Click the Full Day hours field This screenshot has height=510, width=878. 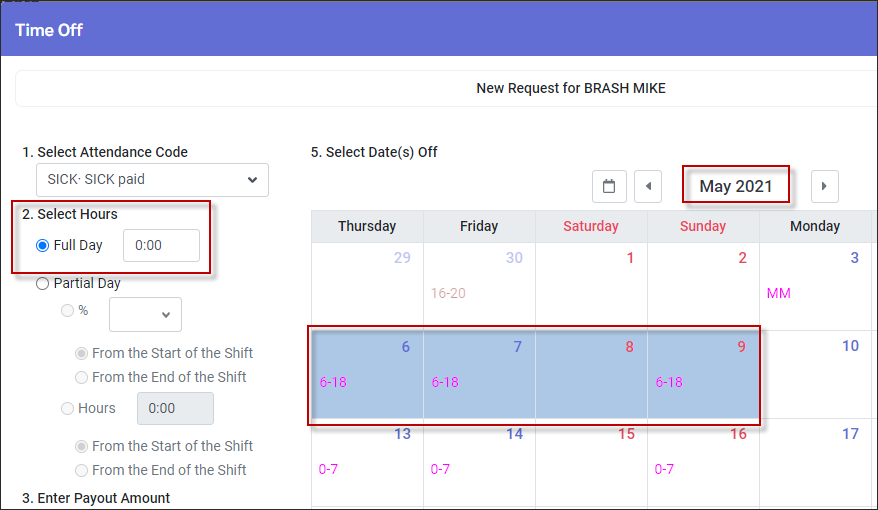pyautogui.click(x=161, y=245)
